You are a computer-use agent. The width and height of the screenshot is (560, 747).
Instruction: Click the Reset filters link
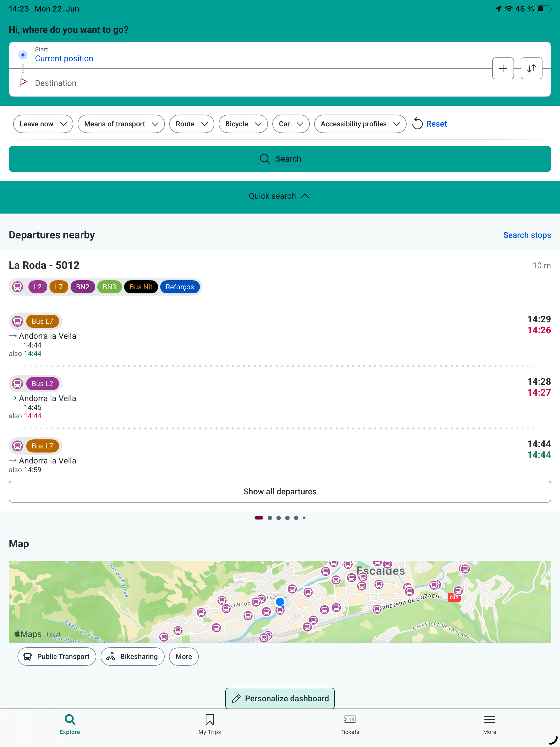pyautogui.click(x=430, y=124)
